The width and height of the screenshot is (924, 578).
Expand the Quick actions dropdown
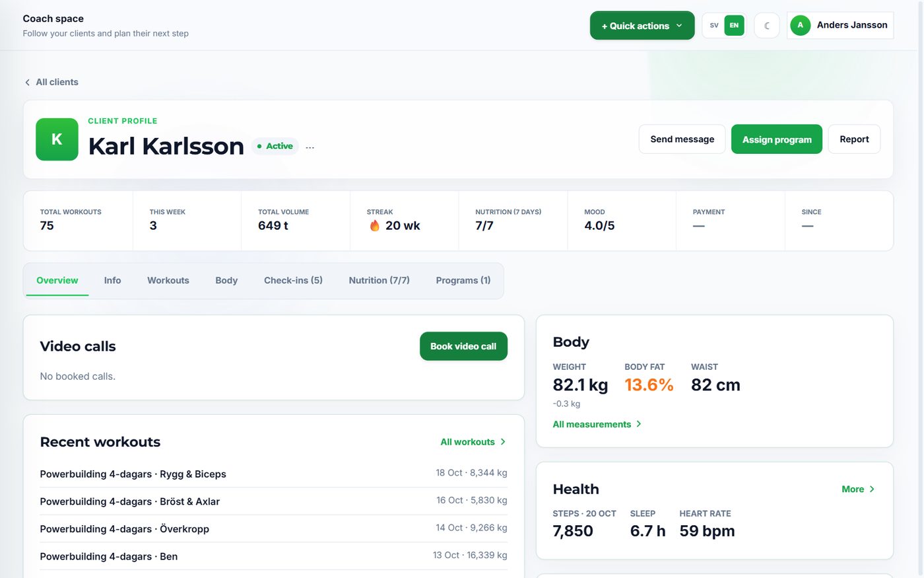642,26
